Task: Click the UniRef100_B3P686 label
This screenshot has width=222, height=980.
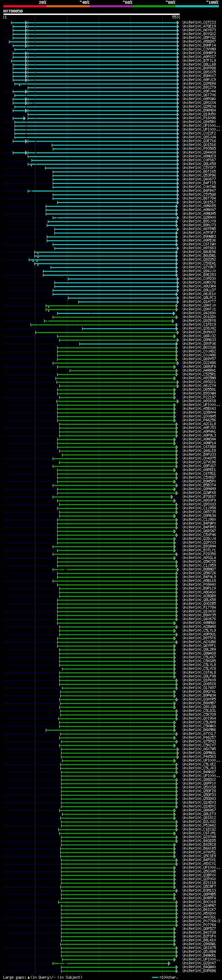Action: point(199,971)
